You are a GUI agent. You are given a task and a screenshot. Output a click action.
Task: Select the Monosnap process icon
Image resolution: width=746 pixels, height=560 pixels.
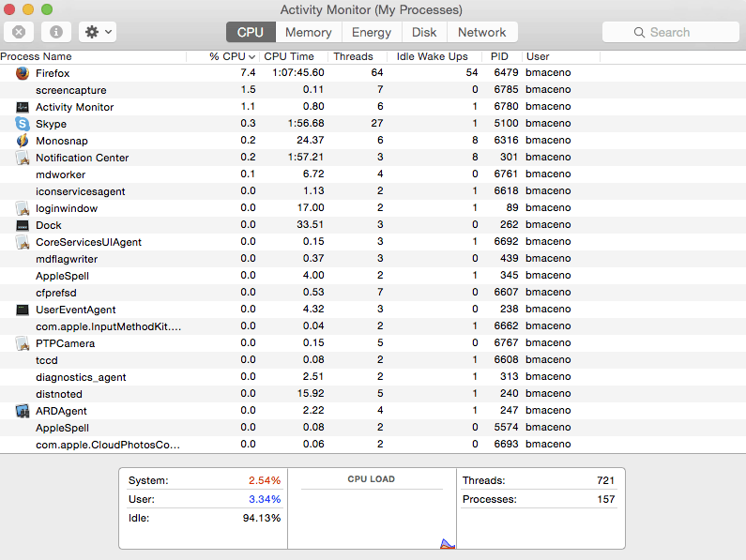pos(23,141)
